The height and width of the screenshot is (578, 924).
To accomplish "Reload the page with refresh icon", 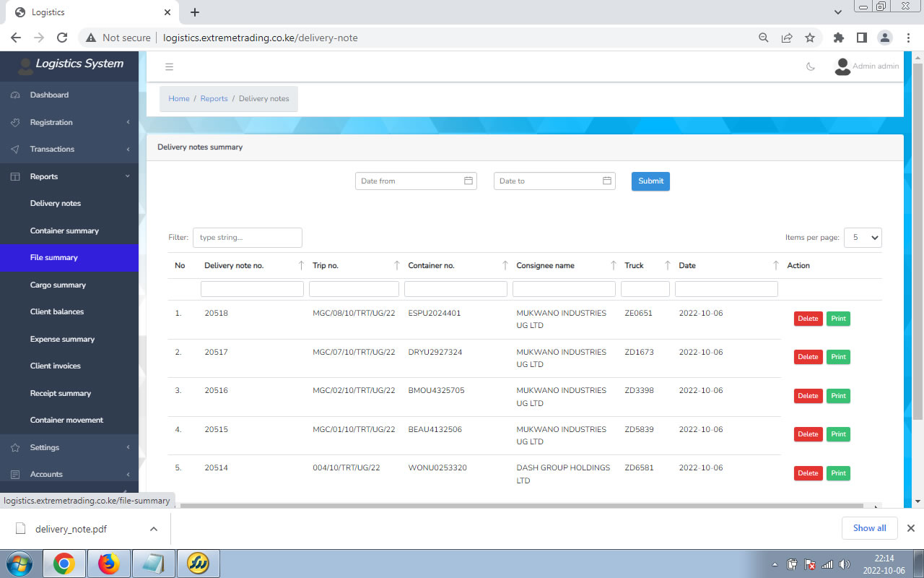I will 62,38.
